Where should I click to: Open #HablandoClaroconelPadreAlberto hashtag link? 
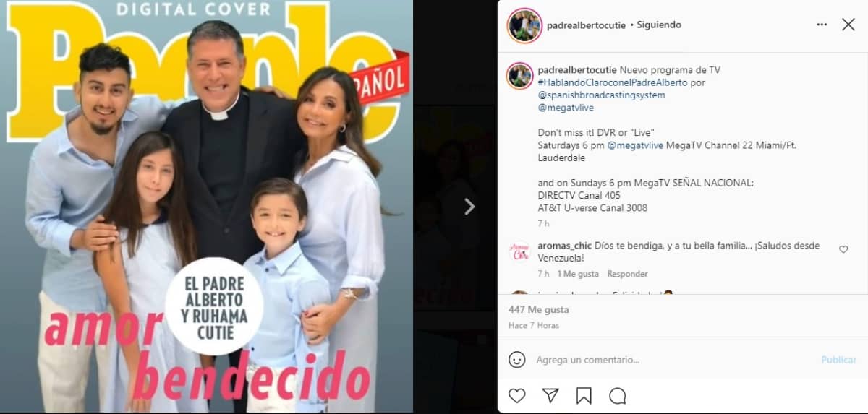tap(613, 82)
